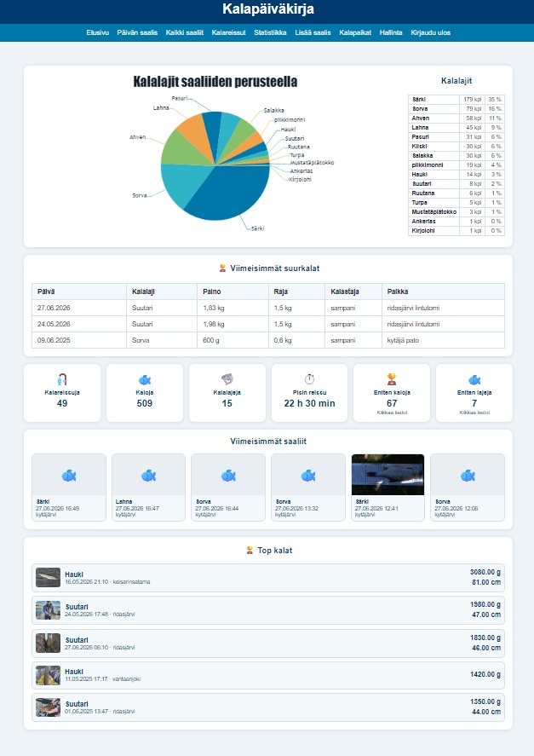Viewport: 534px width, 756px height.
Task: Click the fish icon above Kaloja count
Action: click(x=145, y=380)
